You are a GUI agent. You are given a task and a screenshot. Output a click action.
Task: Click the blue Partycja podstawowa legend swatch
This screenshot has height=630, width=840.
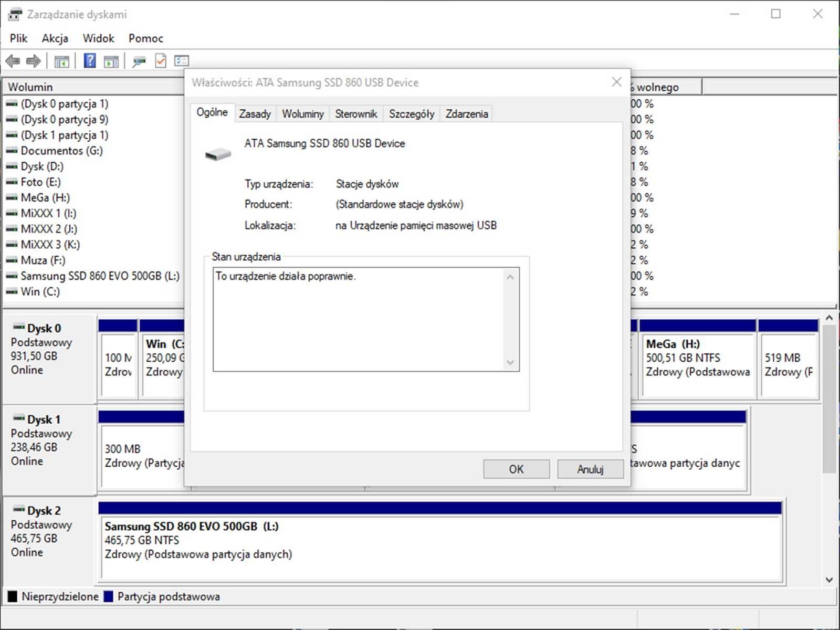tap(109, 596)
